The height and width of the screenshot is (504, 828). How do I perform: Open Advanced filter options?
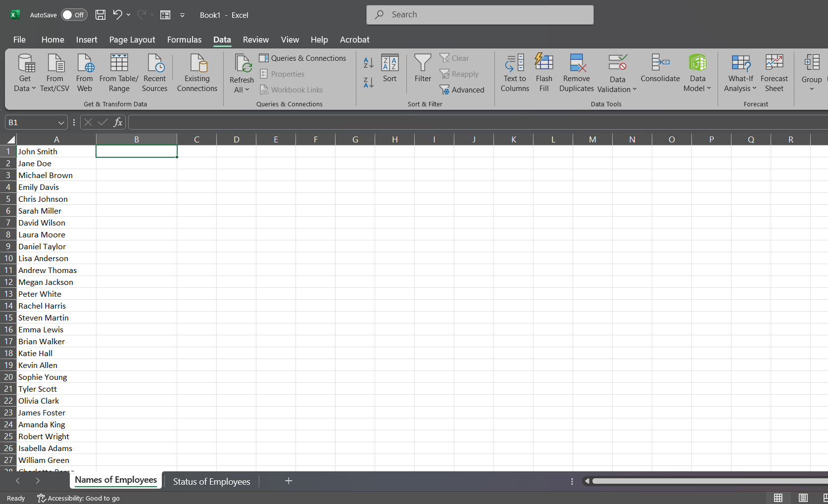[x=462, y=90]
